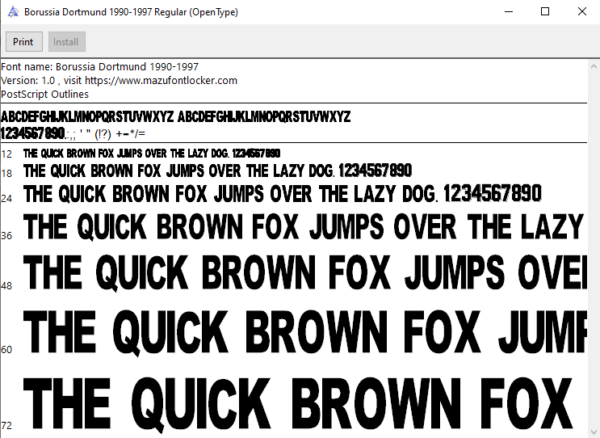600x438 pixels.
Task: Click the size 36 label
Action: point(7,235)
